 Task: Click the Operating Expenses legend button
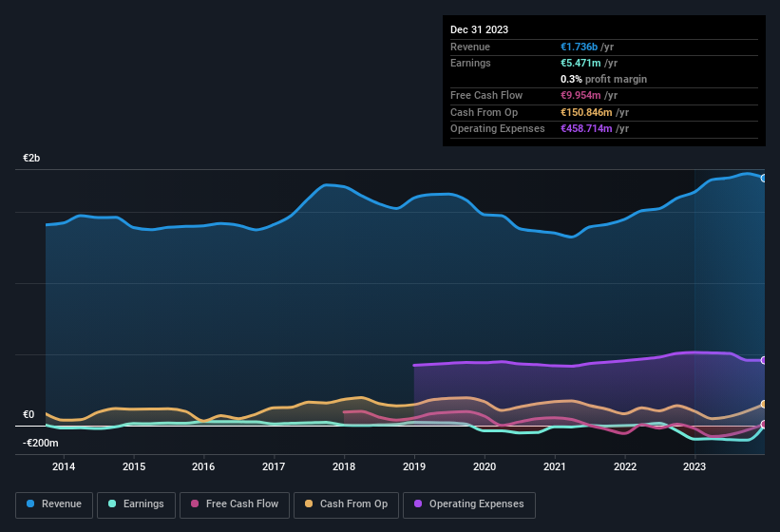click(x=469, y=503)
